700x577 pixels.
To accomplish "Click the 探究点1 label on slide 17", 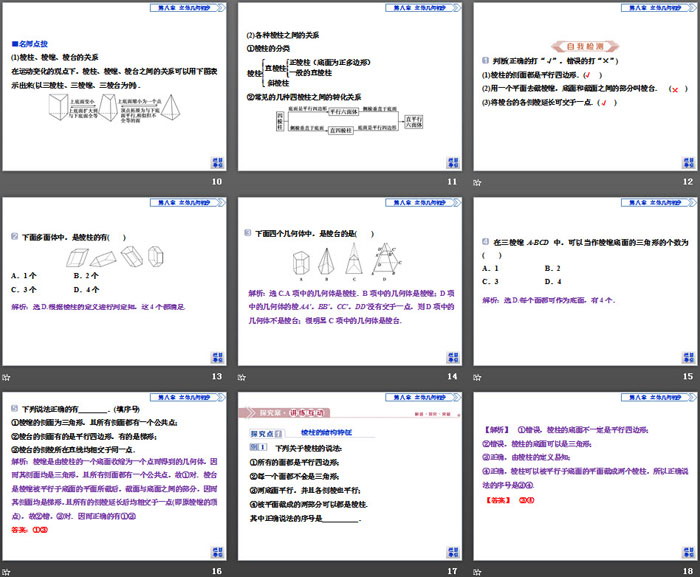I will (265, 433).
